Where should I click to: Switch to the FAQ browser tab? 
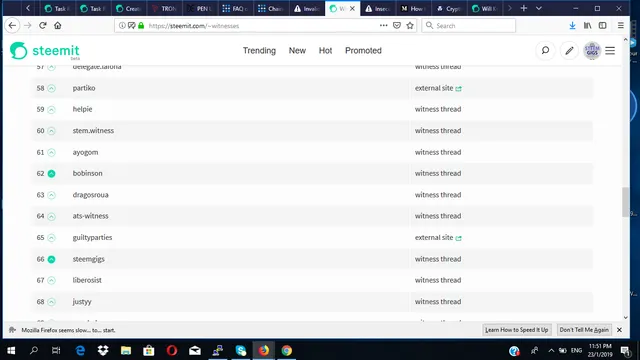(236, 8)
